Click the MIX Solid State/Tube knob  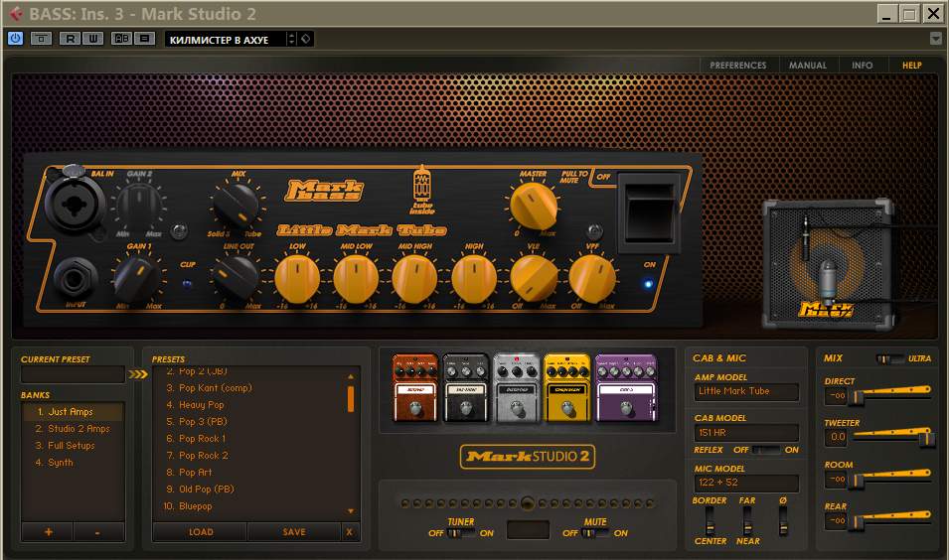pyautogui.click(x=237, y=205)
